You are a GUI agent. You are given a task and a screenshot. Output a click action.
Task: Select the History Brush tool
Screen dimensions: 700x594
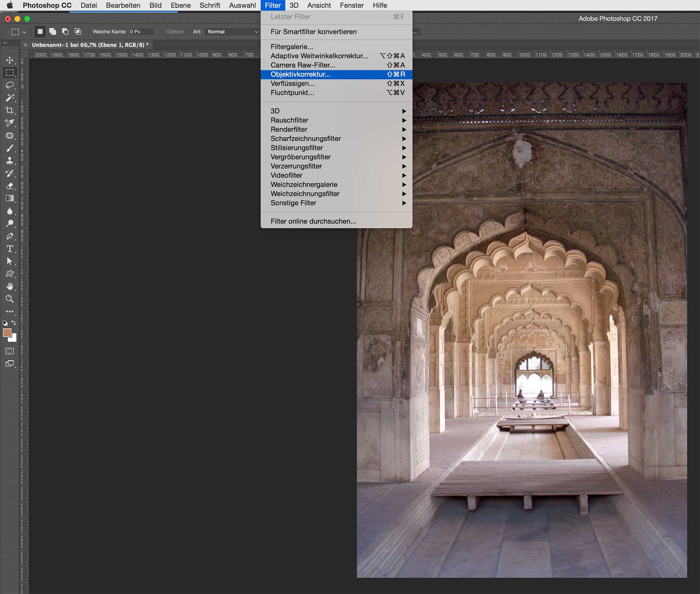coord(10,173)
